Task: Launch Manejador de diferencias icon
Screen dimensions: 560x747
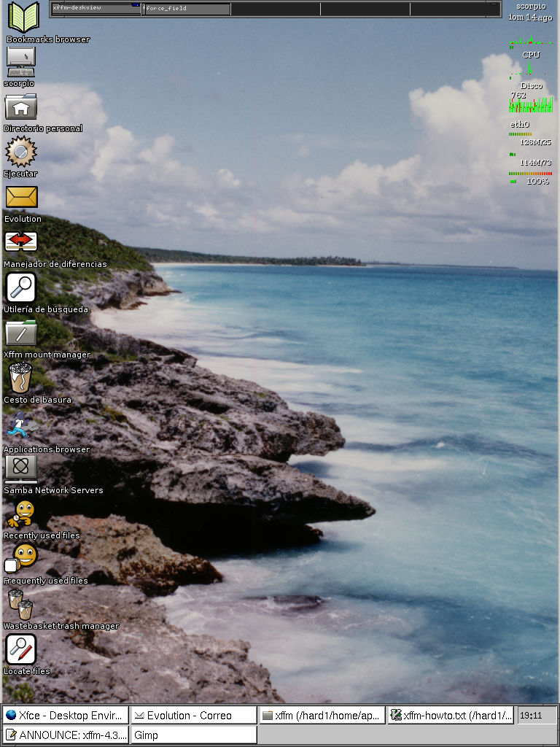Action: coord(21,241)
